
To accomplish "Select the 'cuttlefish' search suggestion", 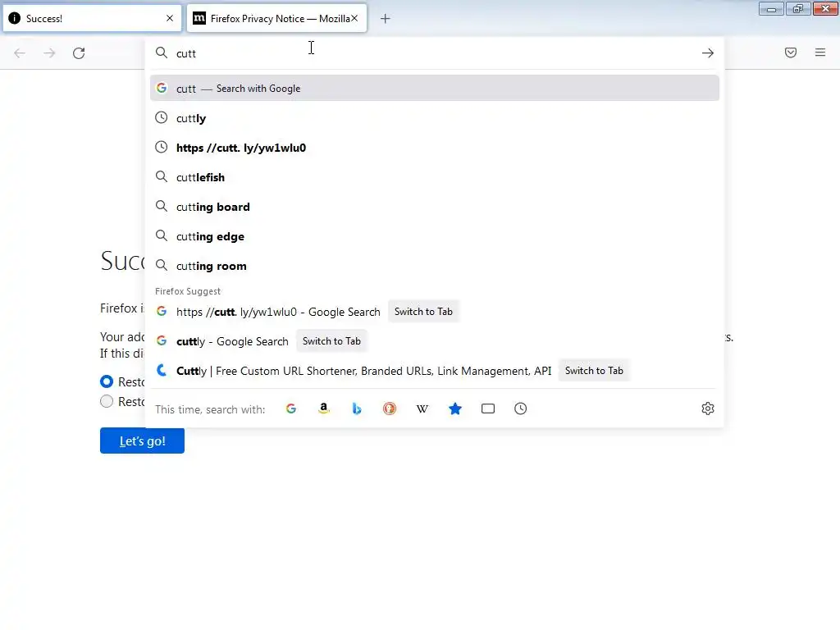I will coord(435,177).
